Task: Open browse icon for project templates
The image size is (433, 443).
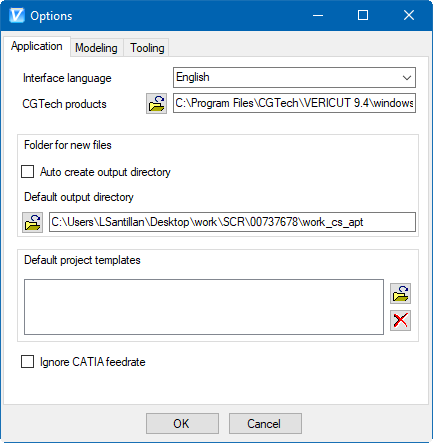Action: [x=400, y=293]
